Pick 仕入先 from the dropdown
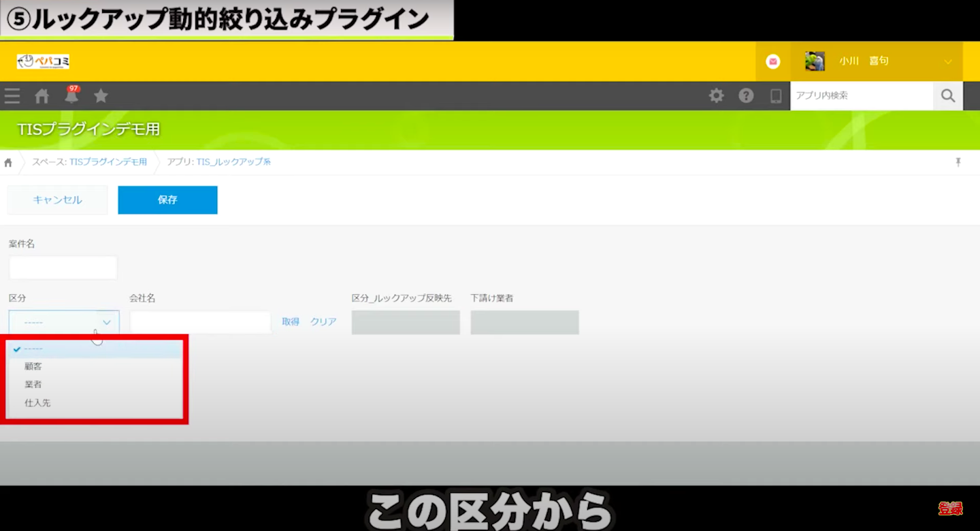This screenshot has width=980, height=531. click(37, 403)
